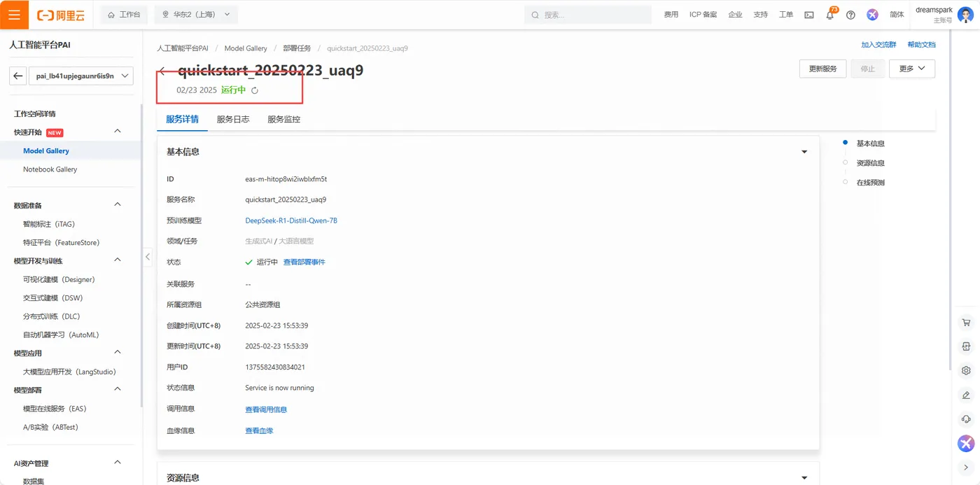The width and height of the screenshot is (980, 485).
Task: Open the shopping cart icon on right rail
Action: (966, 323)
